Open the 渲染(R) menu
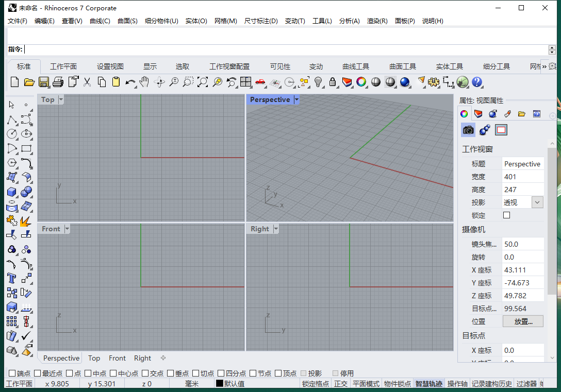The image size is (561, 392). pyautogui.click(x=377, y=21)
